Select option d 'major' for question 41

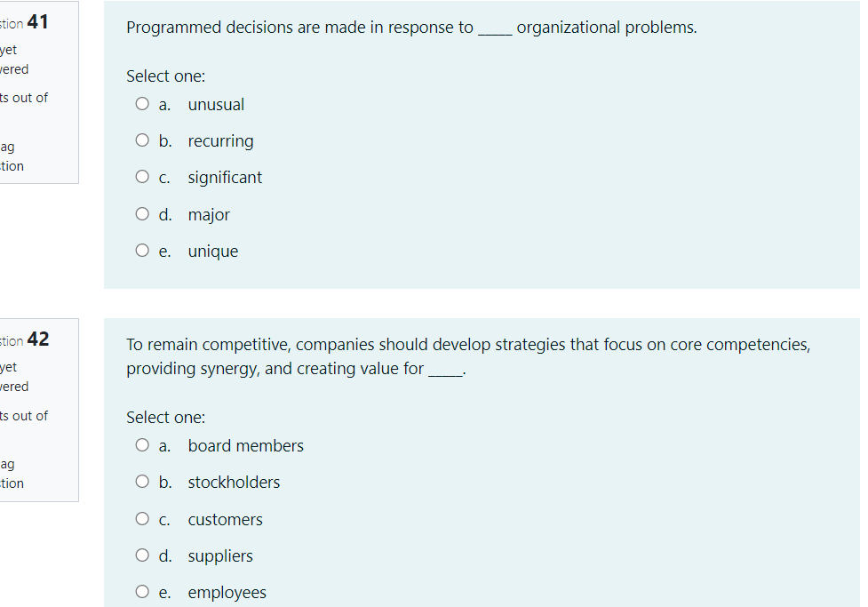click(x=142, y=213)
